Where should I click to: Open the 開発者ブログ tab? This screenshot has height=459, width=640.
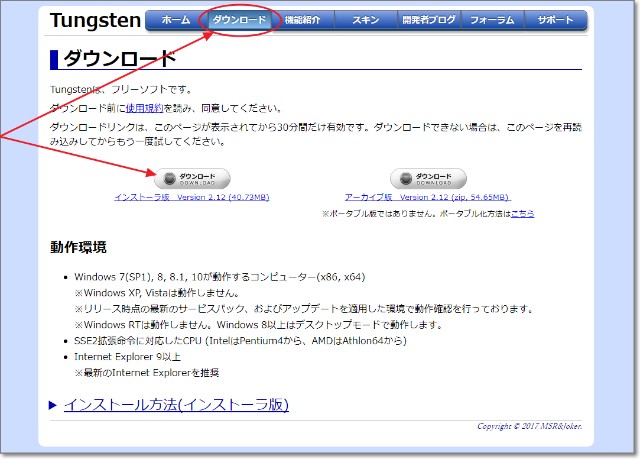(x=428, y=20)
